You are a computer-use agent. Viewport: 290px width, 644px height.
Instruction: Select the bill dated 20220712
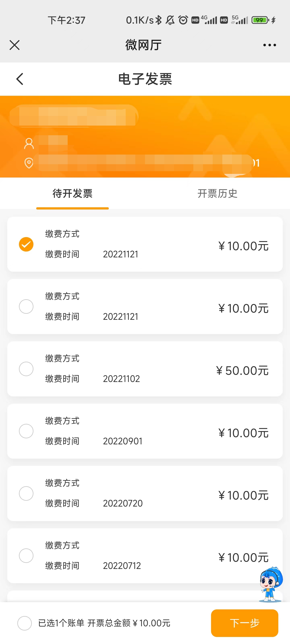[26, 555]
